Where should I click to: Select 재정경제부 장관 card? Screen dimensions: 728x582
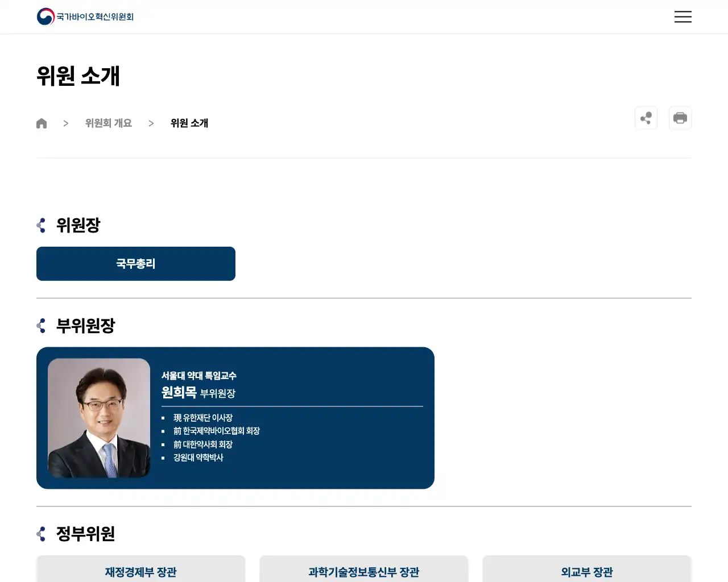140,569
